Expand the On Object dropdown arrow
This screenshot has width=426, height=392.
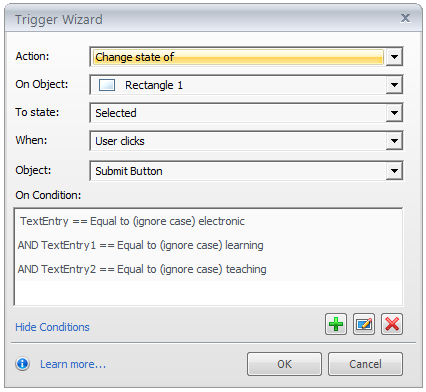tap(394, 85)
